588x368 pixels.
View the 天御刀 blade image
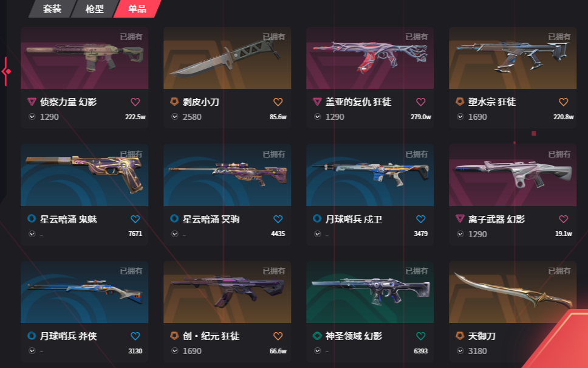click(x=513, y=292)
